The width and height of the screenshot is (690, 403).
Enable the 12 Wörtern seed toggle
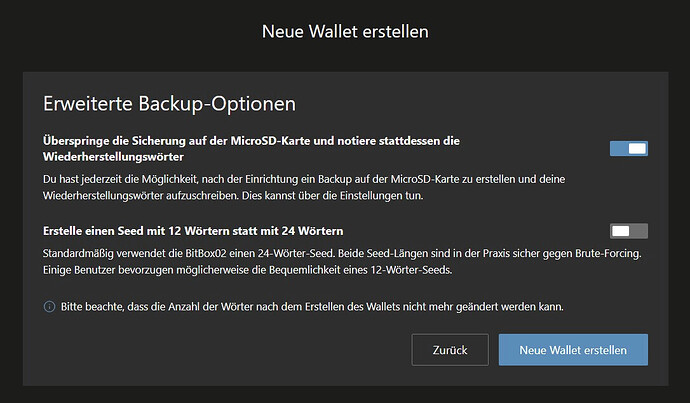tap(628, 231)
